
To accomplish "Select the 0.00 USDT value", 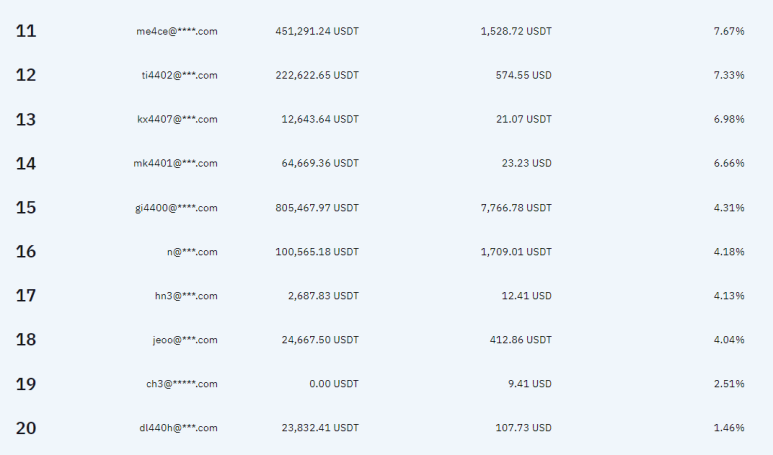I will (x=334, y=384).
